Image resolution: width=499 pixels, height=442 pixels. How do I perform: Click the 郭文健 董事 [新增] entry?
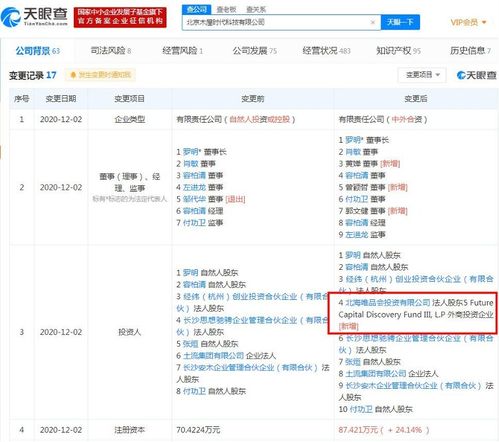373,211
